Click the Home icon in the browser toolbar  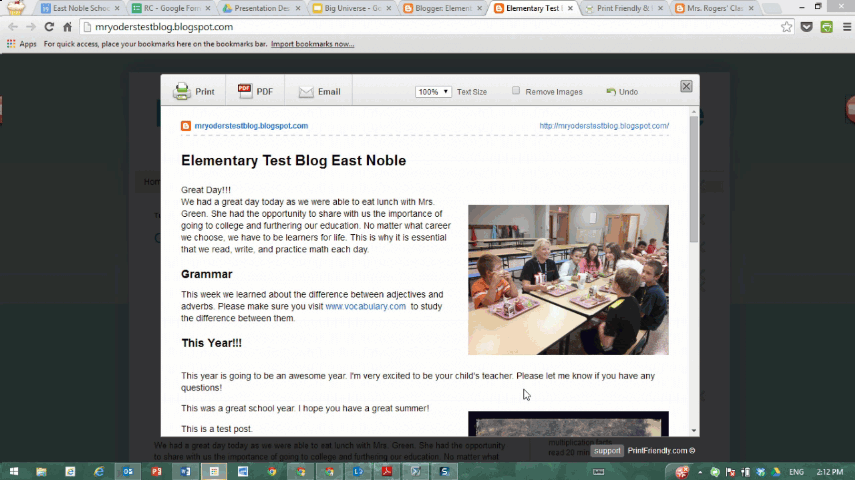click(67, 27)
